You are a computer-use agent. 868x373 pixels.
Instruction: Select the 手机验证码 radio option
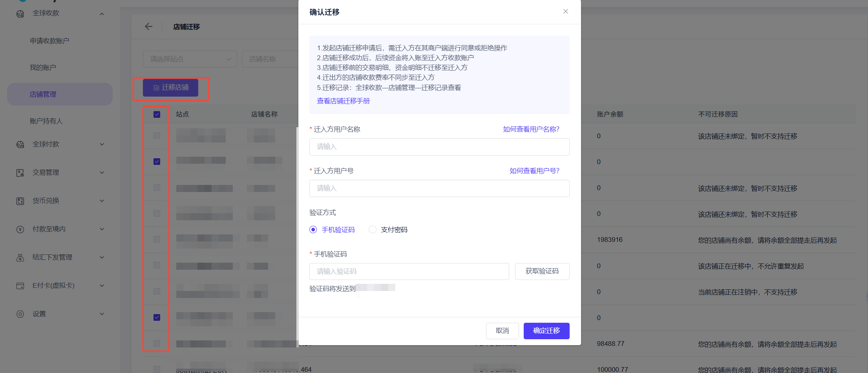(x=313, y=230)
